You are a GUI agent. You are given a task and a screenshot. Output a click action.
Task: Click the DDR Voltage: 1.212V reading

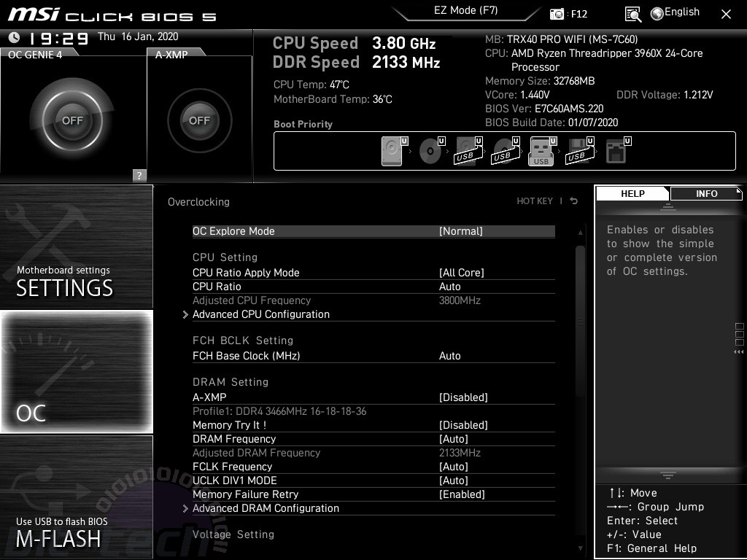tap(665, 95)
